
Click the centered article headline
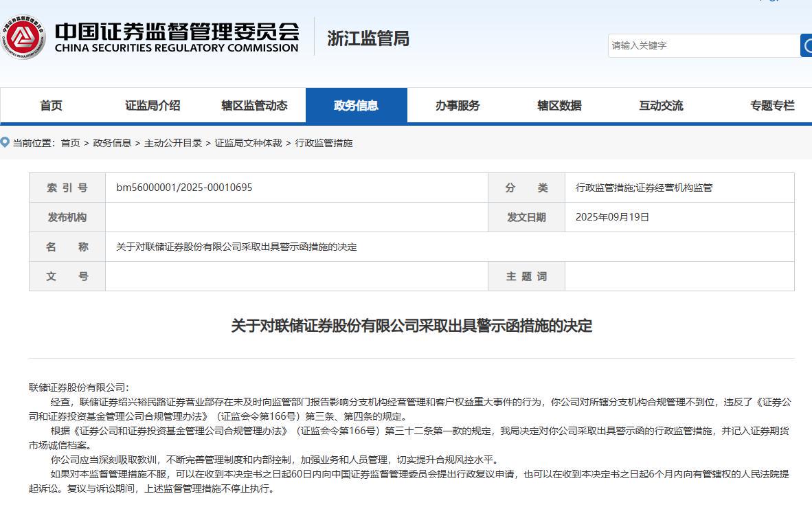(411, 326)
